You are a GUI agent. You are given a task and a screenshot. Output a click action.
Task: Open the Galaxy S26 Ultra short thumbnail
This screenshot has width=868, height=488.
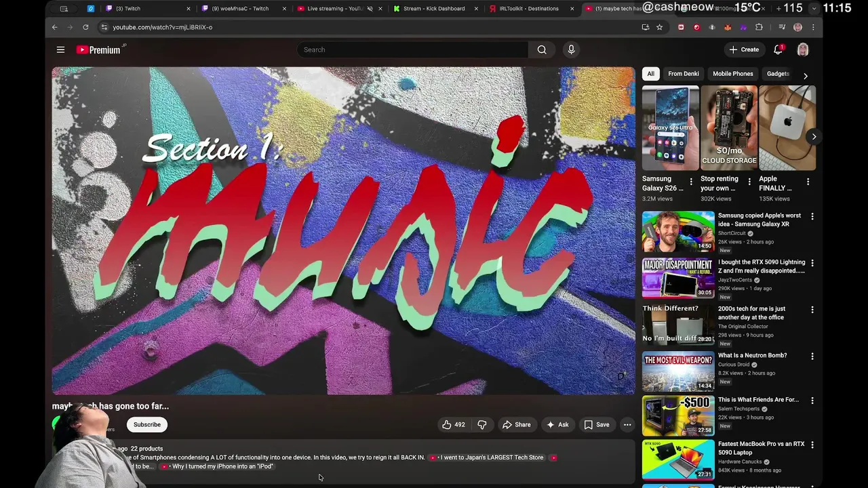pyautogui.click(x=670, y=128)
